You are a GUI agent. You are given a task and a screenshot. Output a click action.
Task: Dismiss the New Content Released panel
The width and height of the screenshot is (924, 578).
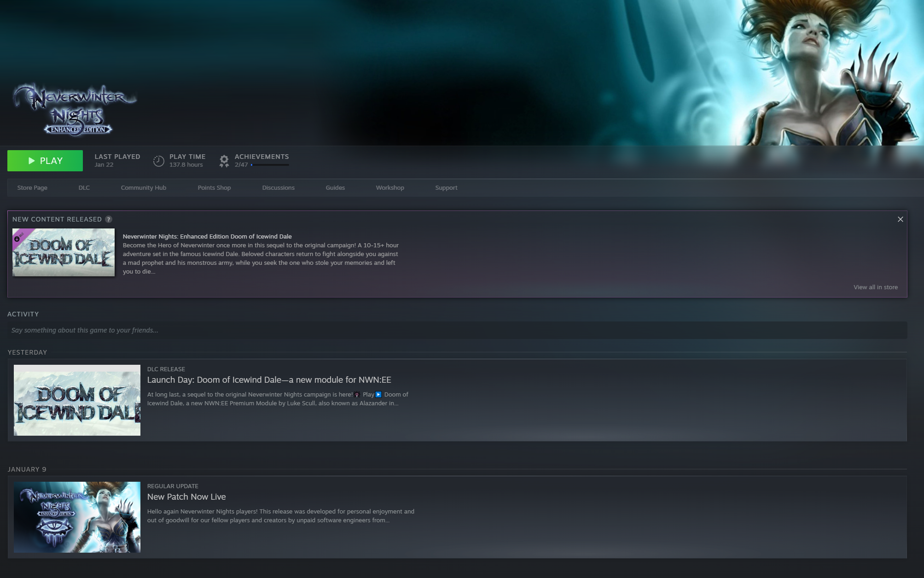click(x=900, y=219)
